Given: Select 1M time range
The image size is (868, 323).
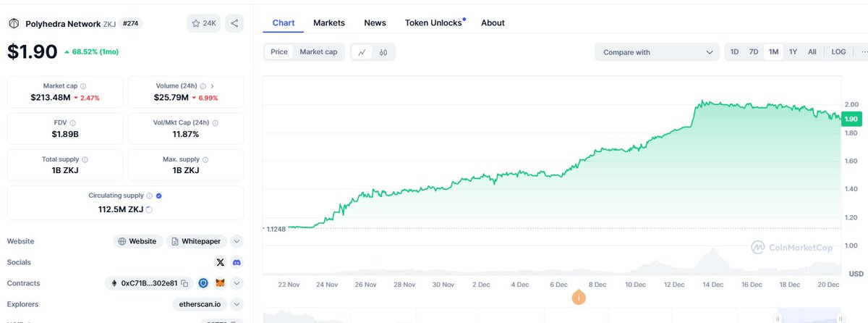Looking at the screenshot, I should pos(773,52).
